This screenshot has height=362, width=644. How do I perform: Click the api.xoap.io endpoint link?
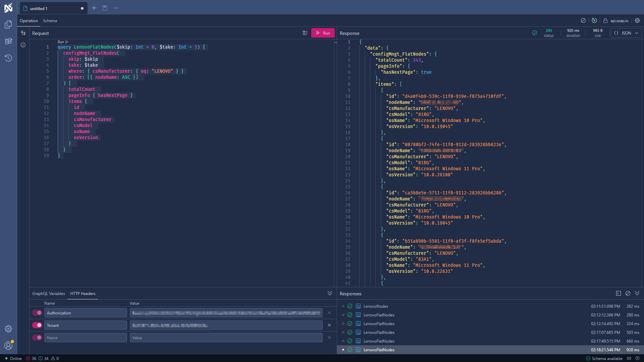pos(619,20)
